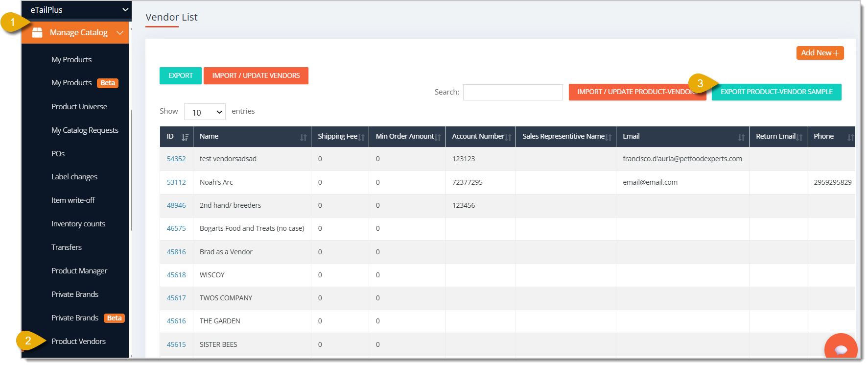Collapse the Manage Catalog chevron

tap(120, 33)
